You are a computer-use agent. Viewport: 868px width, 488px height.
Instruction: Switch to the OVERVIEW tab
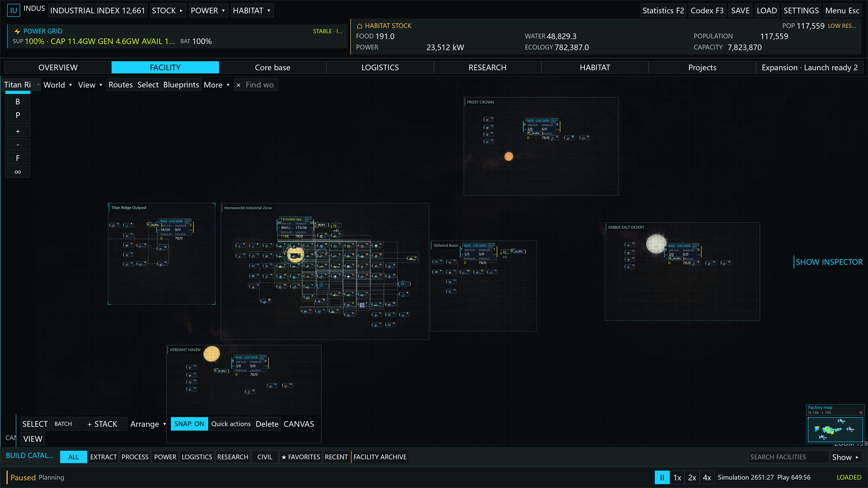(58, 67)
